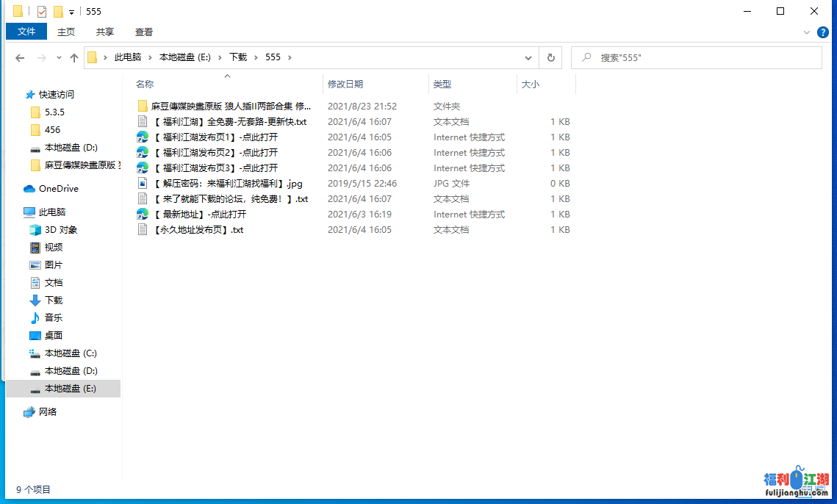
Task: Click the New Folder icon in quick access toolbar
Action: point(58,11)
